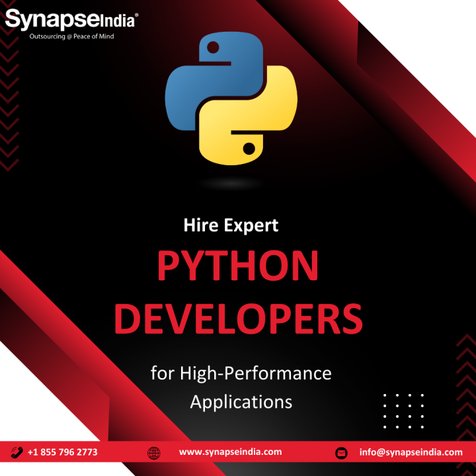The width and height of the screenshot is (476, 476).
Task: Click the +1 855 796 2773 phone number
Action: (x=63, y=452)
